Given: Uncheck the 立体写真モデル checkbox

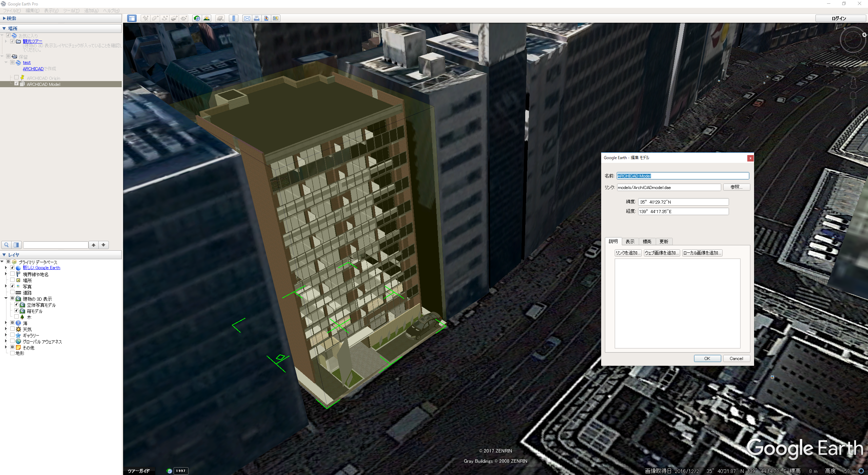Looking at the screenshot, I should click(16, 304).
